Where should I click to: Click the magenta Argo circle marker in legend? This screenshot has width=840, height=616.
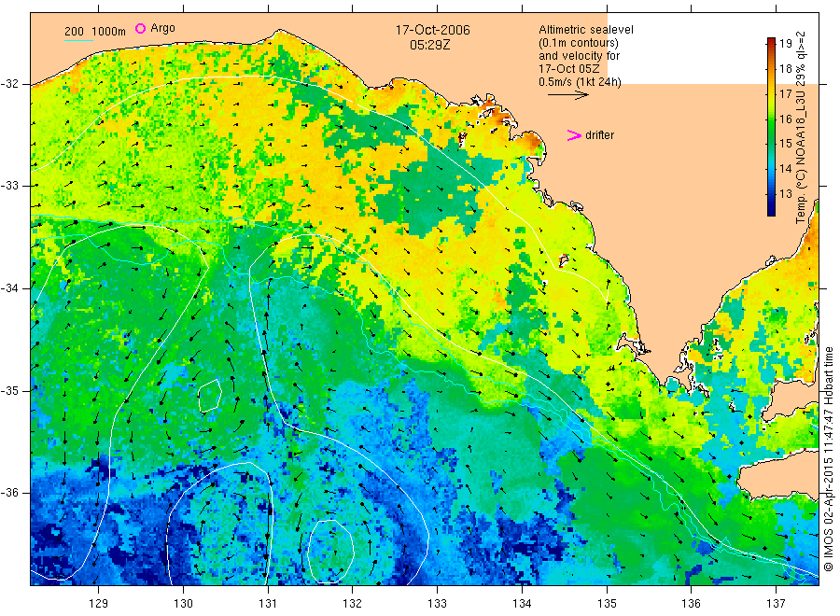coord(140,28)
